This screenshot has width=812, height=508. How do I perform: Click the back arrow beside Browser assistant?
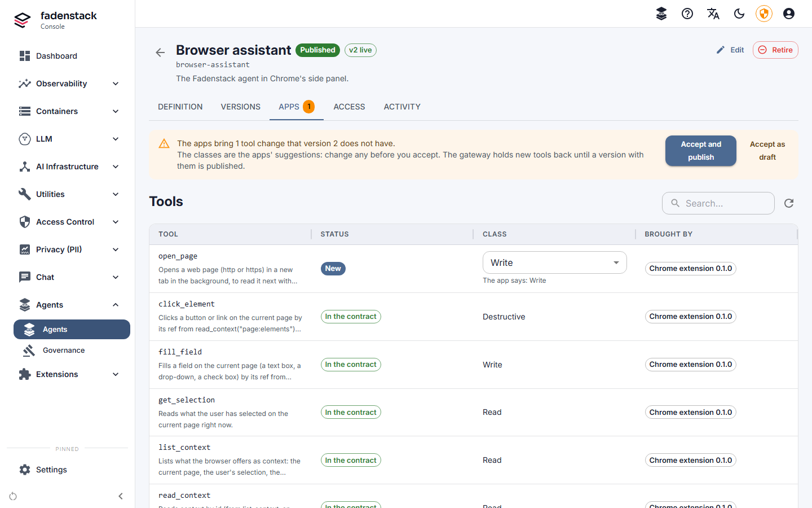160,52
